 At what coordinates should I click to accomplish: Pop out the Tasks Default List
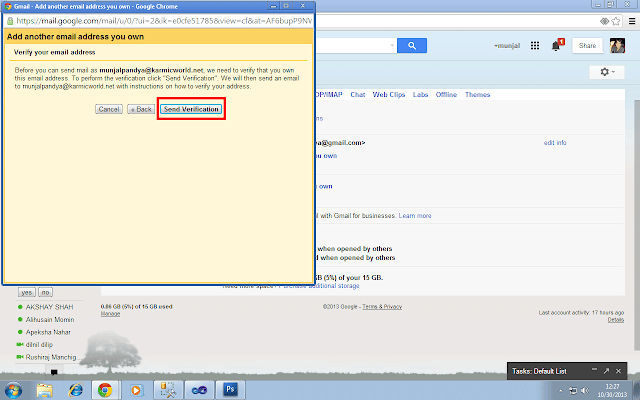(x=606, y=371)
